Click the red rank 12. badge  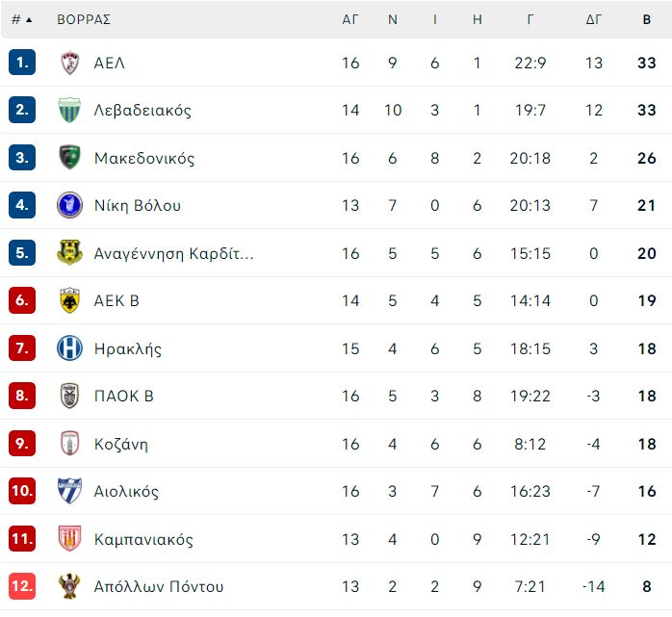(x=22, y=586)
